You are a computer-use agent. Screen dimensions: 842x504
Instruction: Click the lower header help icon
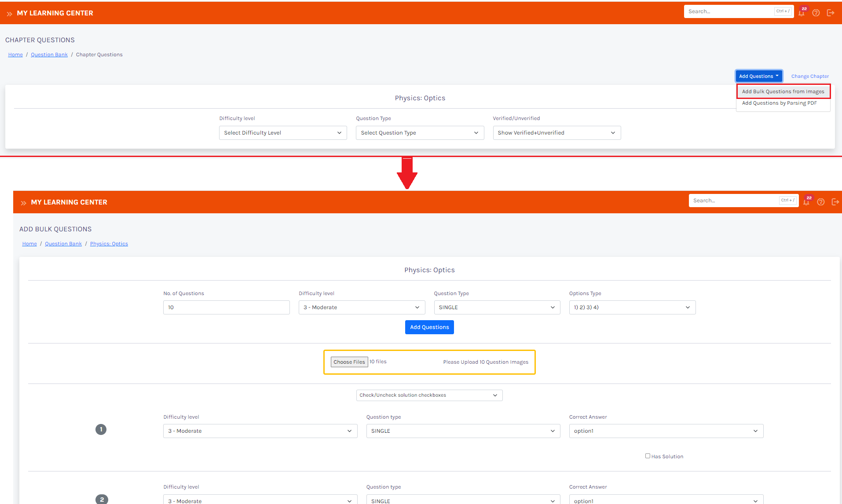click(821, 202)
